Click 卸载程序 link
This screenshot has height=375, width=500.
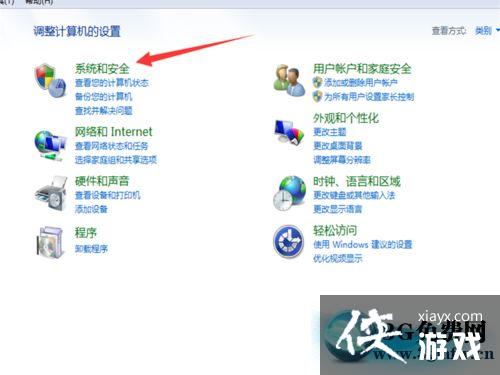pos(91,249)
